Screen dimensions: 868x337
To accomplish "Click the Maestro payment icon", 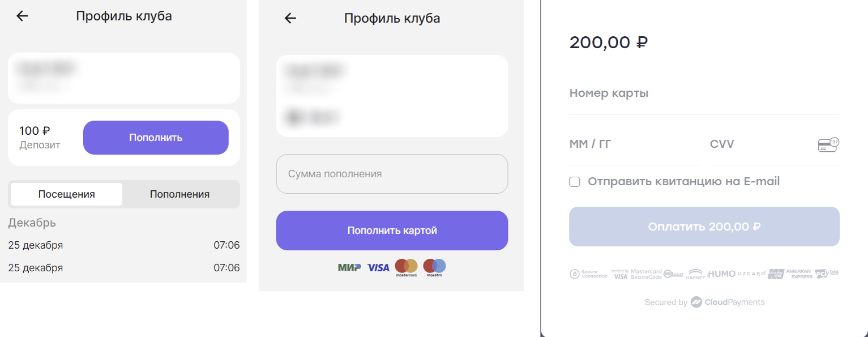I will (434, 266).
